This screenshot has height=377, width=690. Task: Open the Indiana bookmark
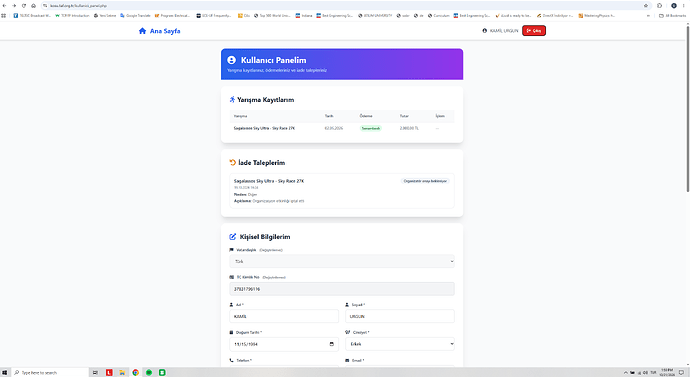(x=304, y=15)
